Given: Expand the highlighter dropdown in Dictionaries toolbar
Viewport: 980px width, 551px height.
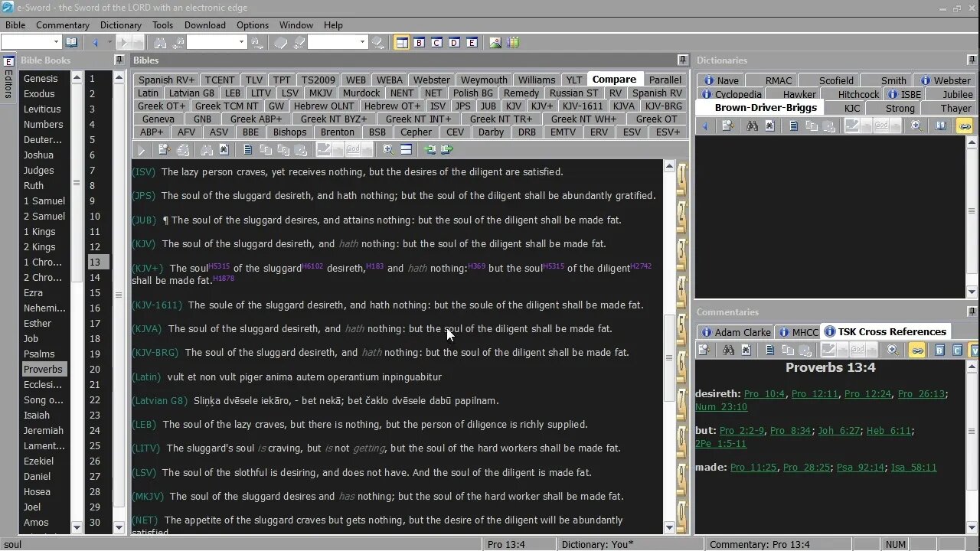Looking at the screenshot, I should click(x=867, y=126).
